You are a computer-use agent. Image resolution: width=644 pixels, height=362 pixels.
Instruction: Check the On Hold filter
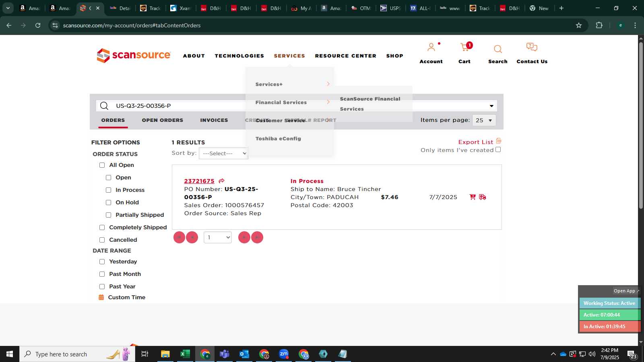point(109,203)
